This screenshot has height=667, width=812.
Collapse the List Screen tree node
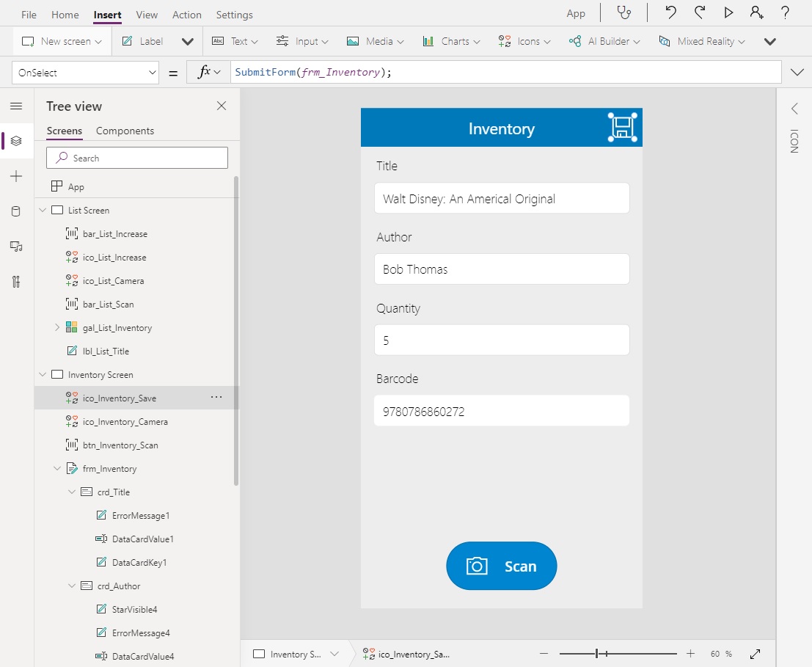42,211
